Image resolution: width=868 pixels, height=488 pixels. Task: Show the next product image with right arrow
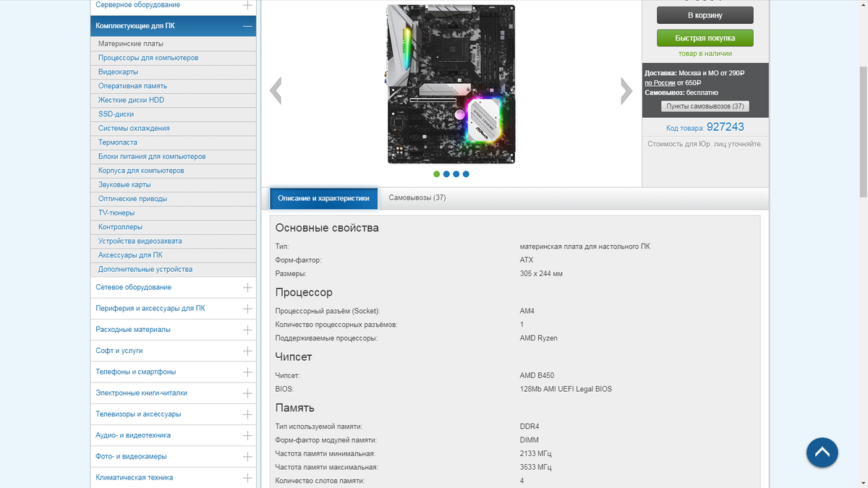(x=626, y=91)
